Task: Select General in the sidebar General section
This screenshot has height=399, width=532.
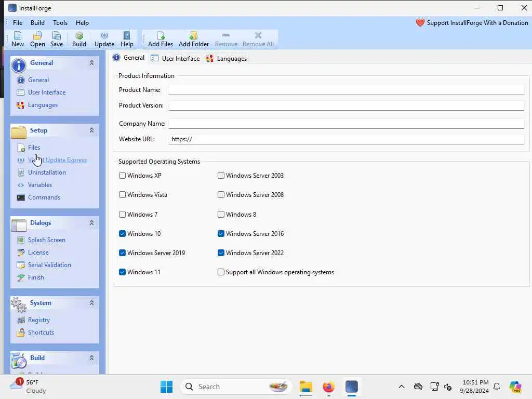Action: pos(38,80)
